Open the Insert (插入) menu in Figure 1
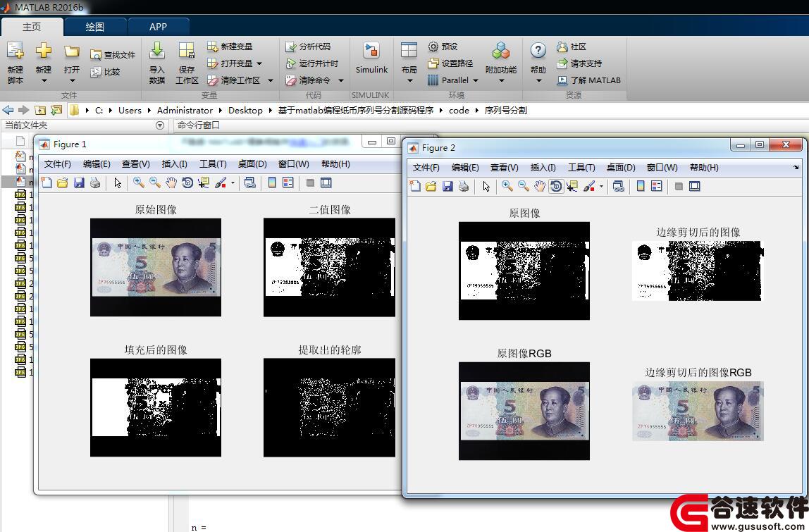Image resolution: width=809 pixels, height=532 pixels. (174, 164)
